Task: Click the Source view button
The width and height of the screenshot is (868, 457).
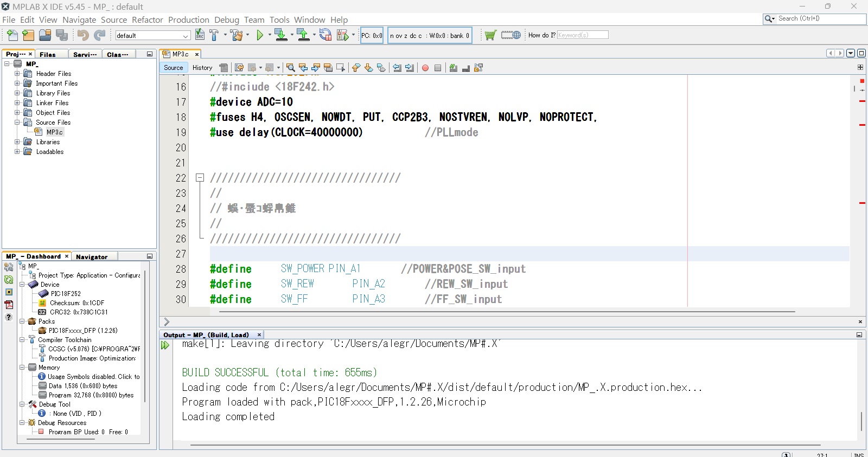Action: [x=174, y=68]
